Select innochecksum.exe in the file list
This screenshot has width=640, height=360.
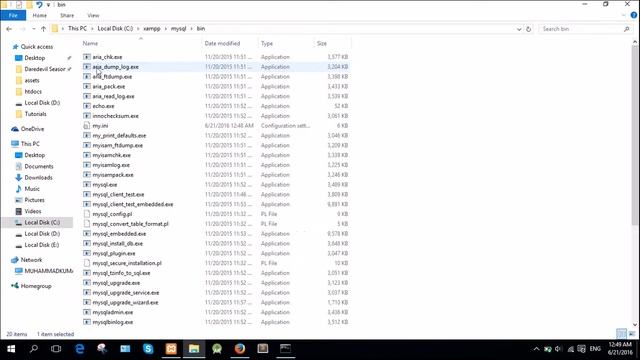[116, 116]
